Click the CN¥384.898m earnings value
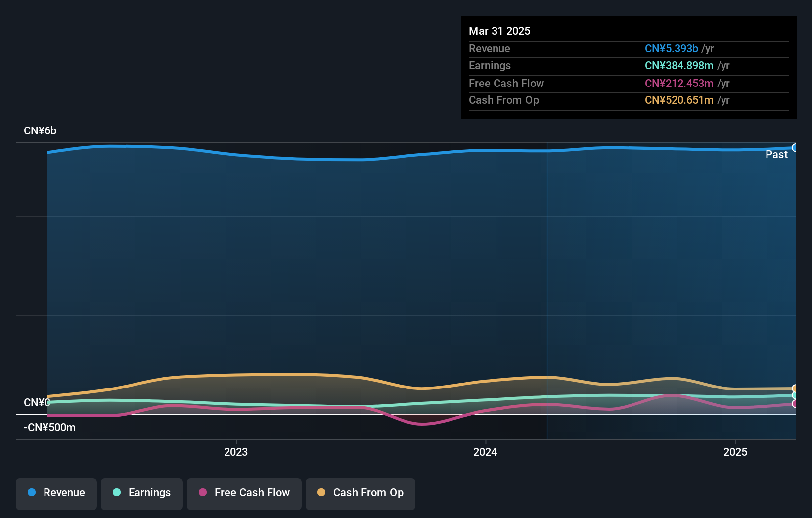Screen dimensions: 812x518 click(x=679, y=65)
